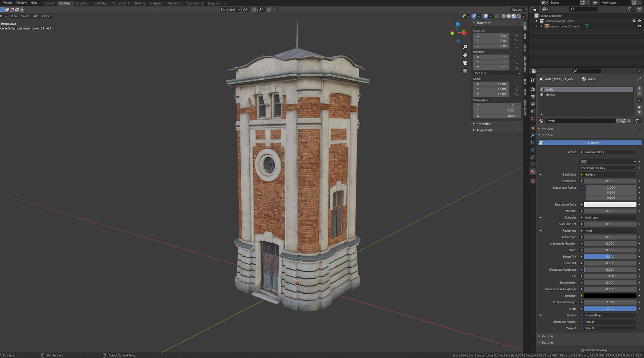Toggle viewport overlays display
Screen dimensions: 644x358
[x=486, y=16]
